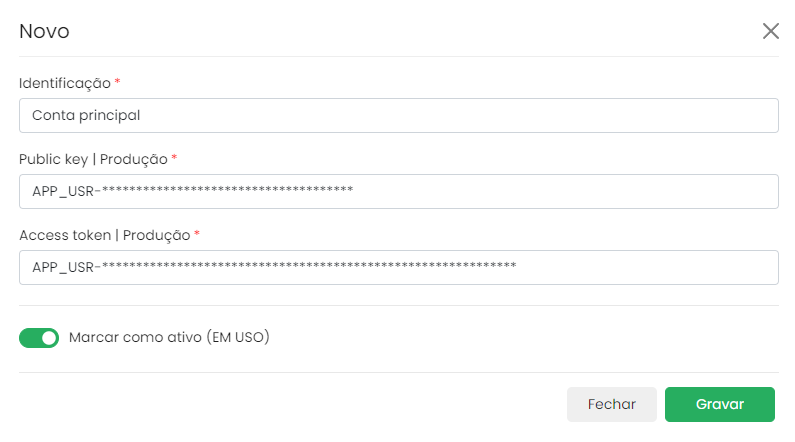Image resolution: width=795 pixels, height=442 pixels.
Task: Save with the green Gravar button
Action: pyautogui.click(x=720, y=404)
